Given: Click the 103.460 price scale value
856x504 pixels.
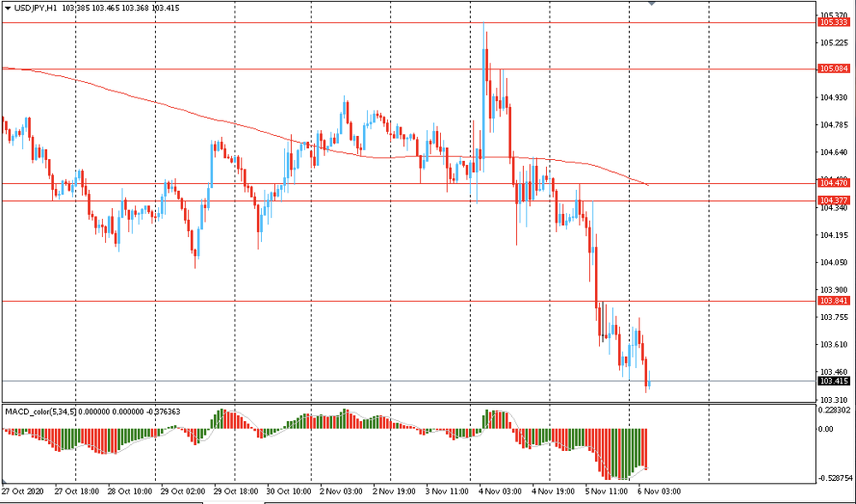Looking at the screenshot, I should tap(834, 372).
